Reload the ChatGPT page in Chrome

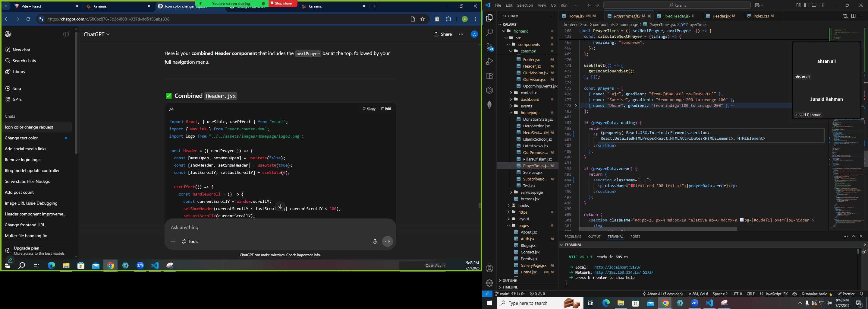point(28,19)
